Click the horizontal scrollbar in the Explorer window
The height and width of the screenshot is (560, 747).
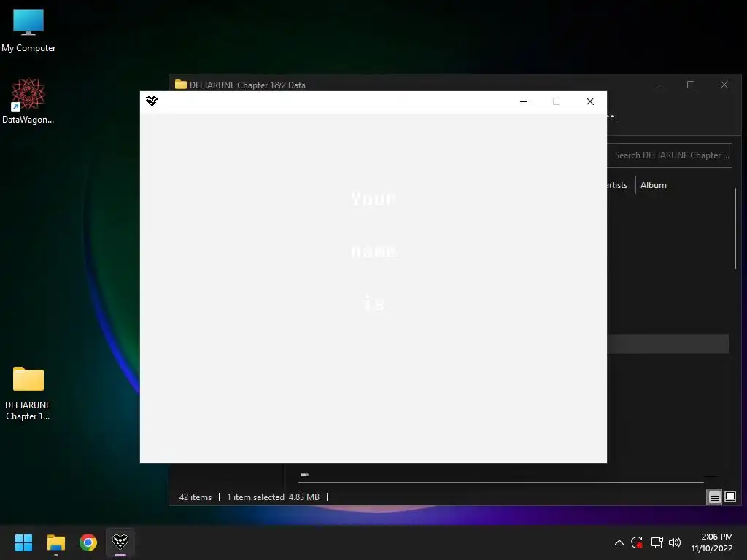[500, 483]
